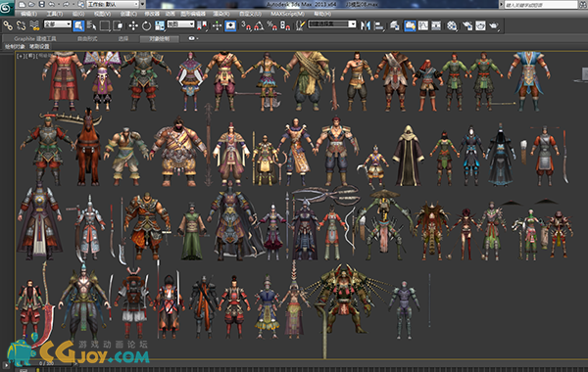
Task: Click the Unlink Selection tool
Action: click(21, 25)
